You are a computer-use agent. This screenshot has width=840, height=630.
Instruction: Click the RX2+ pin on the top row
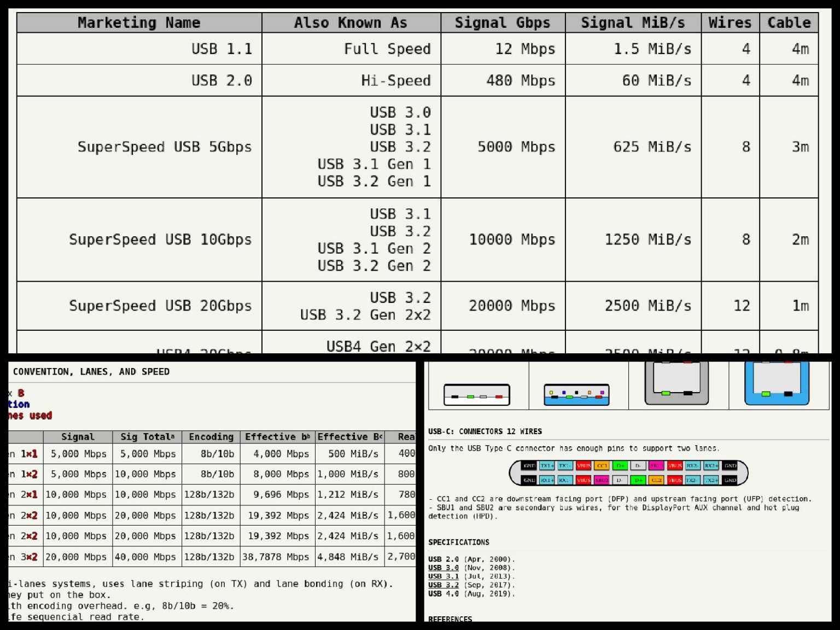(x=711, y=466)
